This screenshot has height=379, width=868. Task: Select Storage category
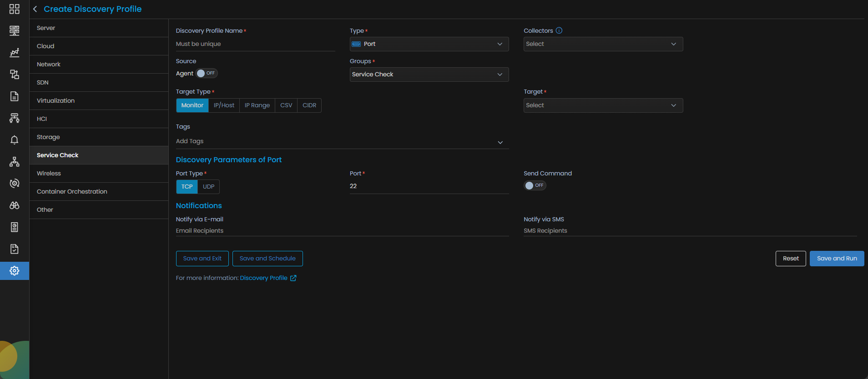point(99,137)
